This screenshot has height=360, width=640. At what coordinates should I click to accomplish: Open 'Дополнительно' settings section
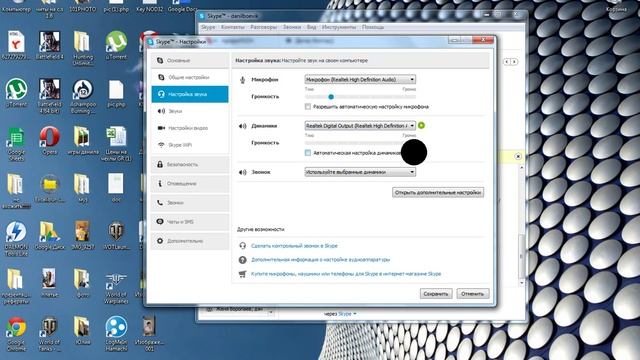tap(190, 241)
